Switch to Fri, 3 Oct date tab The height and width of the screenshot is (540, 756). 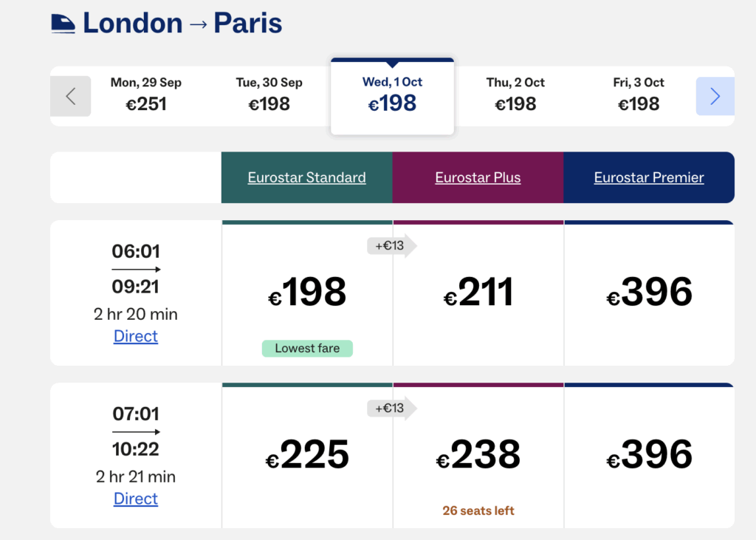639,94
